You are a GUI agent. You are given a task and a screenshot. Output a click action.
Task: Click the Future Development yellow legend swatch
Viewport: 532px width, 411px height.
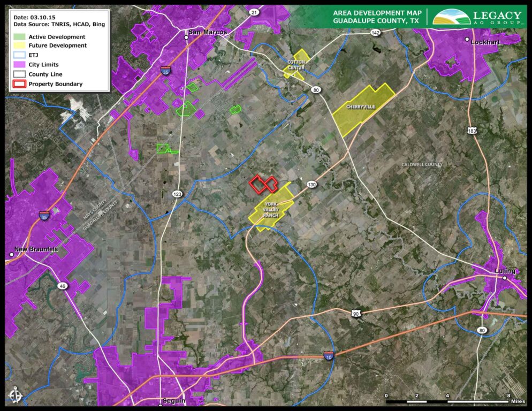click(19, 45)
